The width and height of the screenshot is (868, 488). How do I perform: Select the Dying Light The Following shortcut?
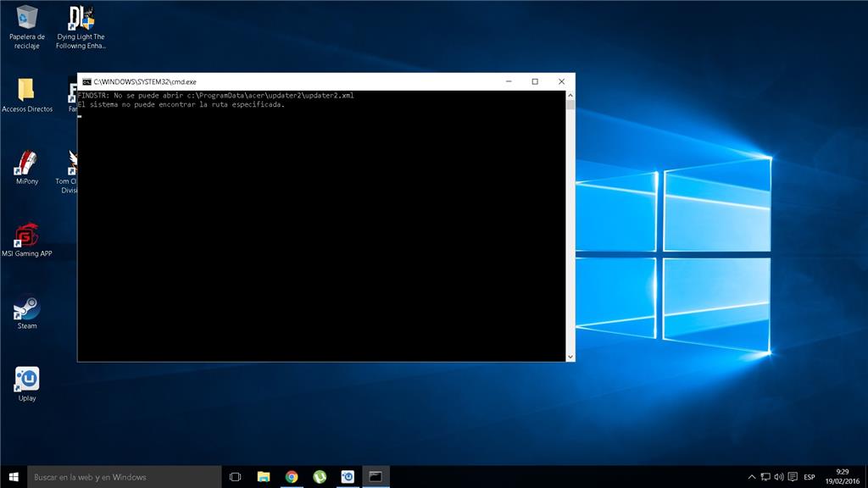[x=81, y=19]
